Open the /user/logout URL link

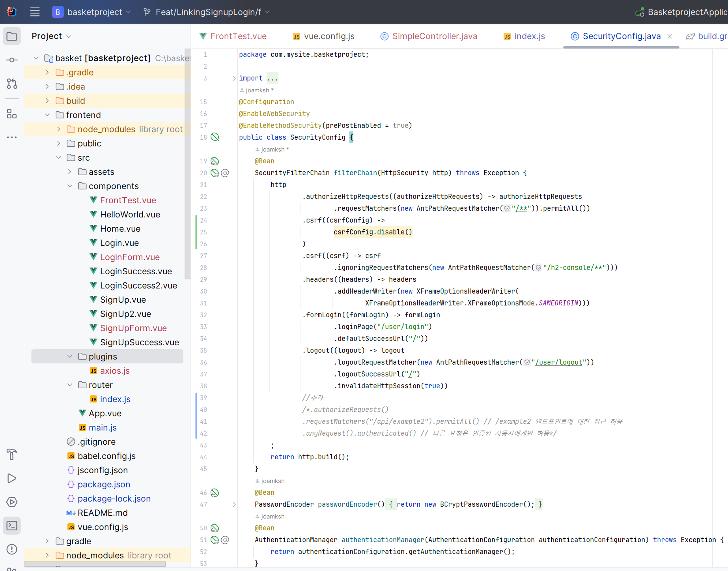pos(558,362)
